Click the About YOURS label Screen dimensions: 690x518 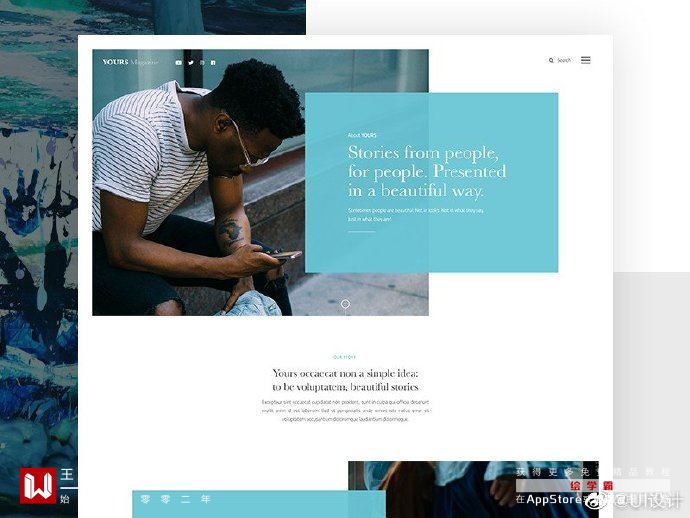tap(362, 135)
